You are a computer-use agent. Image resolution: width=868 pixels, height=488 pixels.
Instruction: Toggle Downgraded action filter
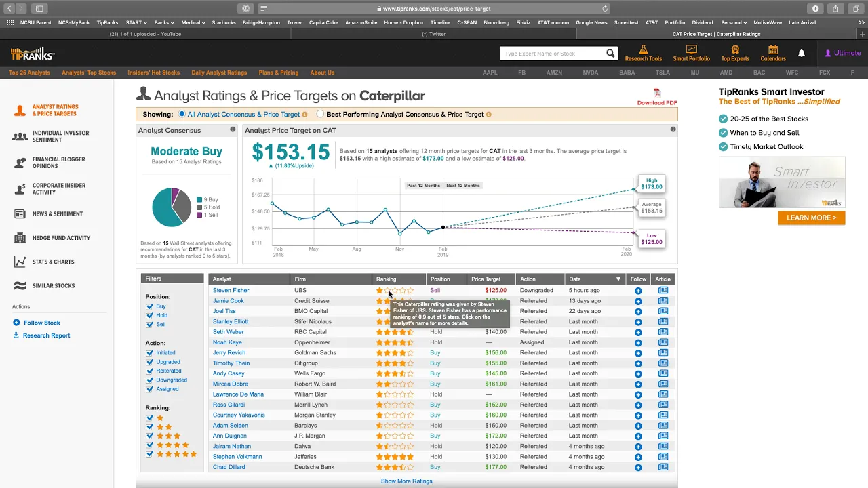pos(150,380)
